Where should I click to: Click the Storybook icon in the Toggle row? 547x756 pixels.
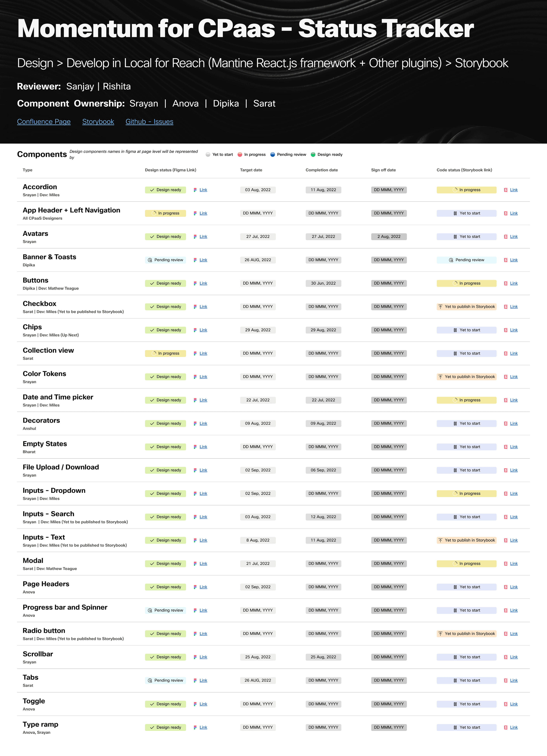(x=506, y=704)
